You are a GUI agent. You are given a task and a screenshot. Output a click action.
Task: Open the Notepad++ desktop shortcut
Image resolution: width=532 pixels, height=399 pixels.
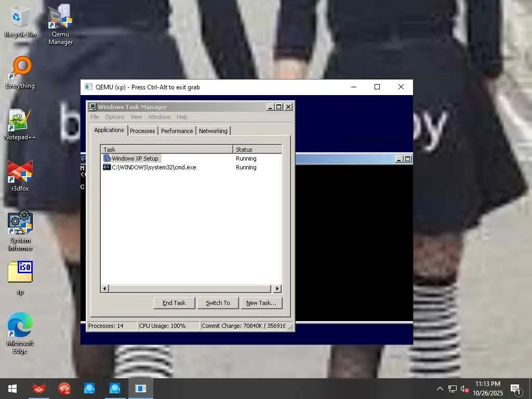point(20,124)
